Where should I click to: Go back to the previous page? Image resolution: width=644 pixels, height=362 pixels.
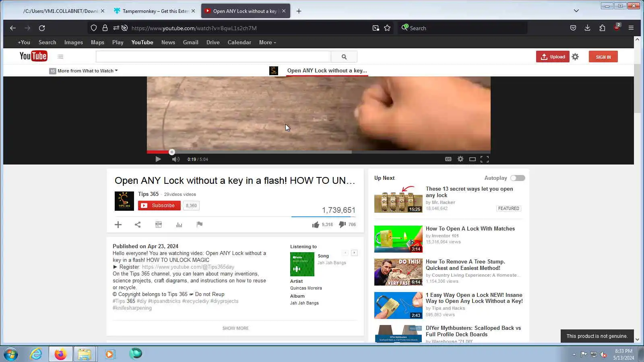13,28
